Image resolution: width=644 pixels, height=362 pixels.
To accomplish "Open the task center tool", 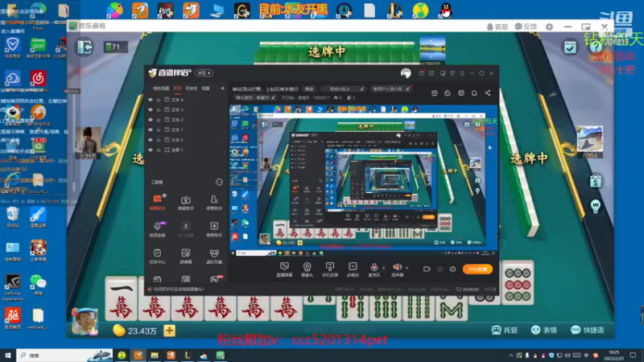I will click(x=157, y=256).
